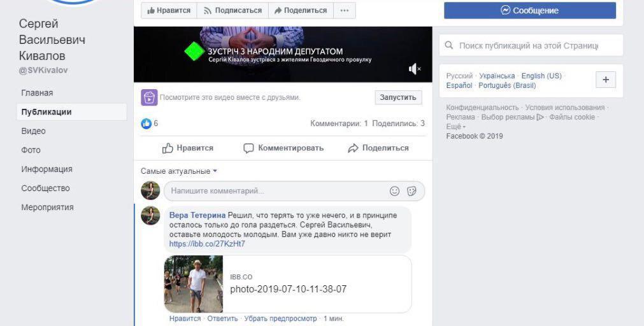Viewport: 644px width, 326px height.
Task: Click the emoji smiley icon in comment box
Action: [x=394, y=191]
